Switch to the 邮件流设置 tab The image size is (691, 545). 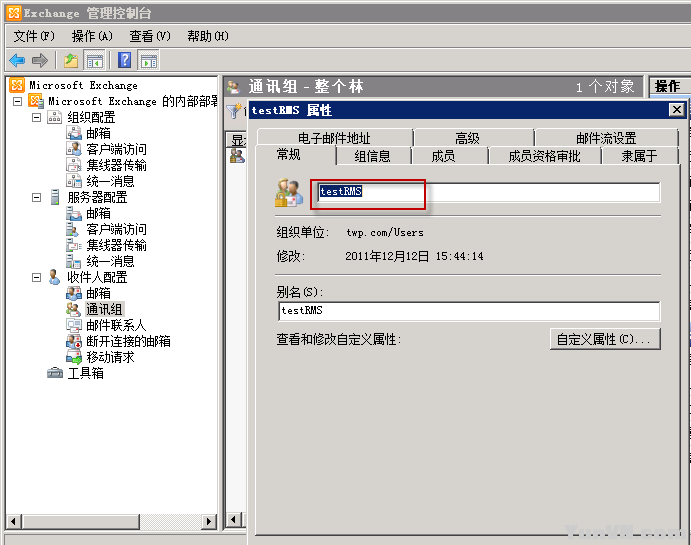pyautogui.click(x=606, y=138)
